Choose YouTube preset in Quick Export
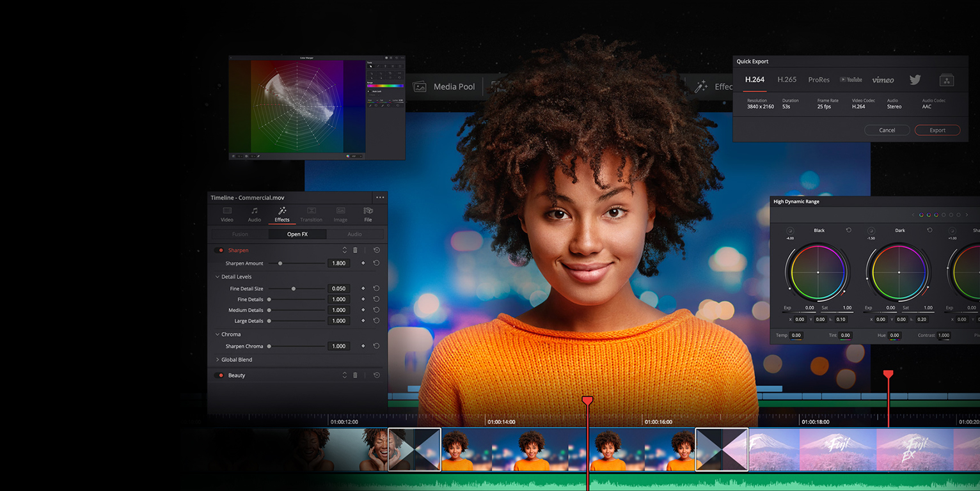Image resolution: width=980 pixels, height=491 pixels. pos(851,80)
